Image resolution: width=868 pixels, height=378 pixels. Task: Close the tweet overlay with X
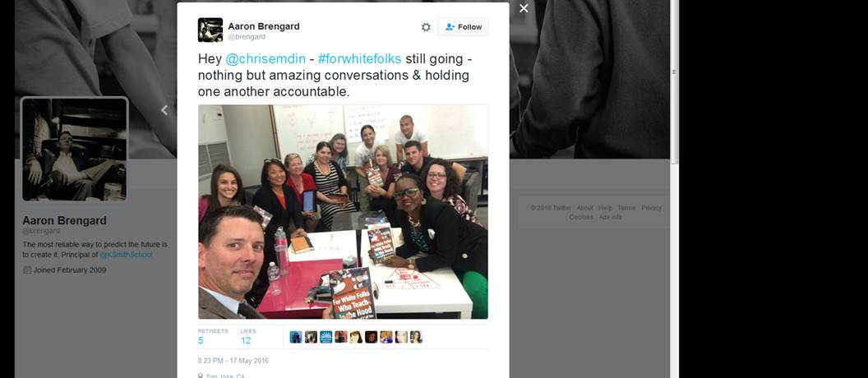pyautogui.click(x=524, y=8)
